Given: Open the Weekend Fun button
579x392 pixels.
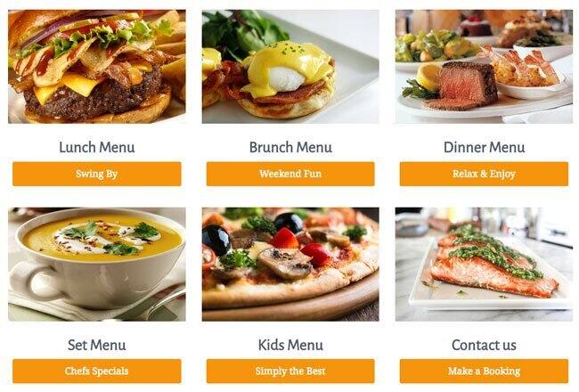Looking at the screenshot, I should (x=290, y=174).
